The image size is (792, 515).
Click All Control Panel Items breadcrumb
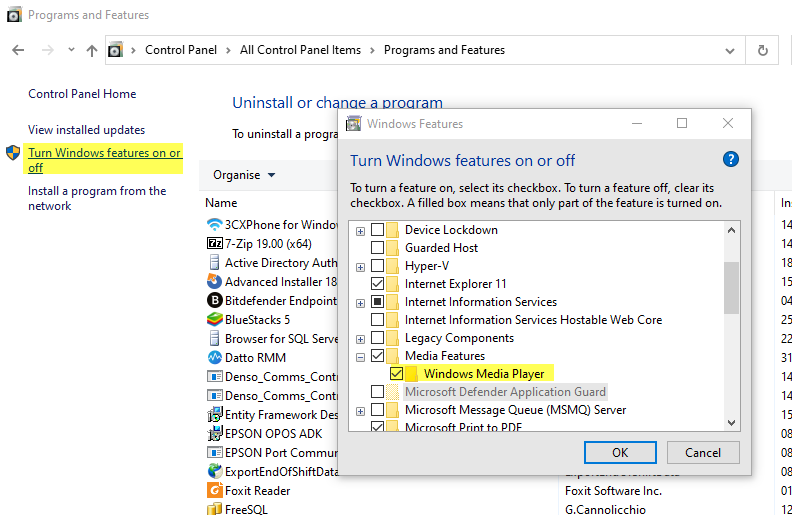pyautogui.click(x=301, y=50)
